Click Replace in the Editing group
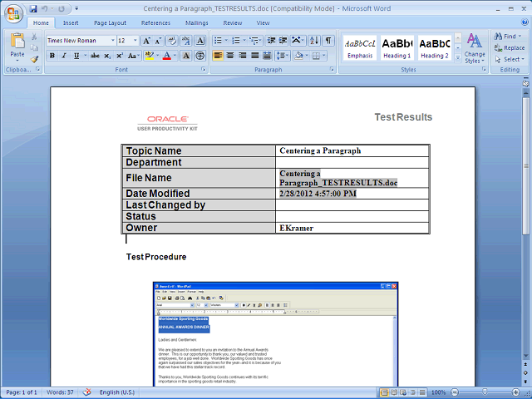The height and width of the screenshot is (399, 532). point(510,48)
